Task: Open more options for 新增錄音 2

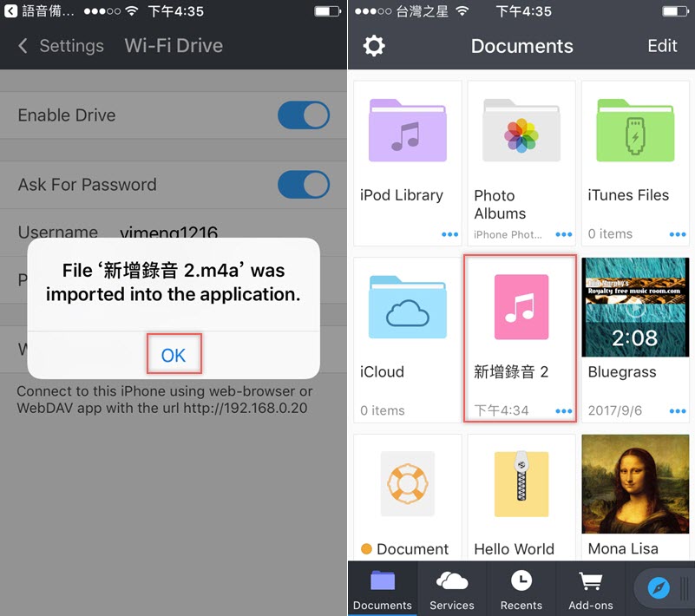Action: pyautogui.click(x=564, y=411)
